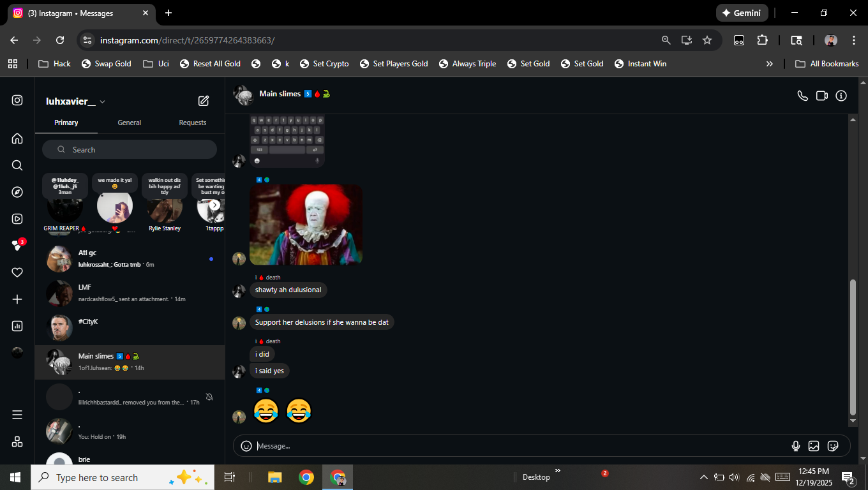This screenshot has height=490, width=868.
Task: Open the clown image in chat
Action: pos(306,225)
